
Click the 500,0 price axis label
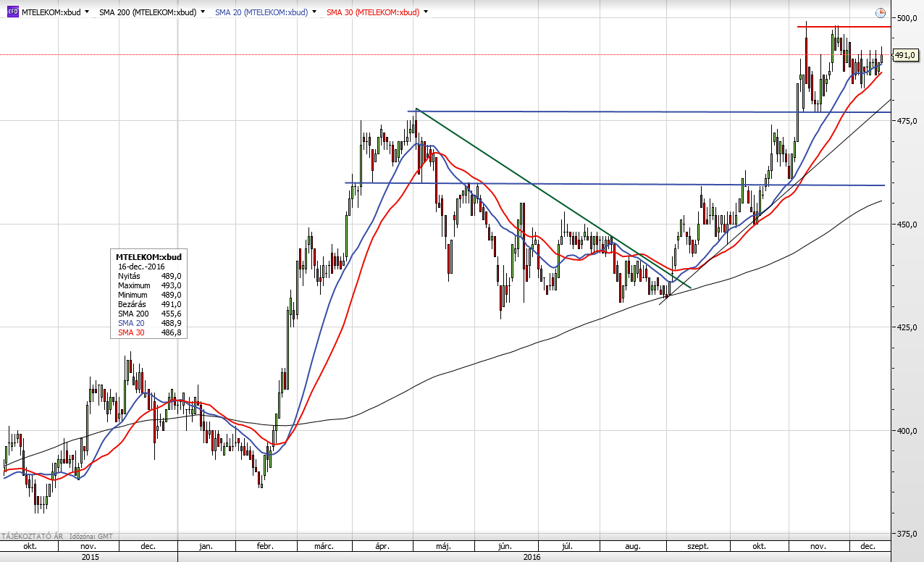pyautogui.click(x=907, y=18)
